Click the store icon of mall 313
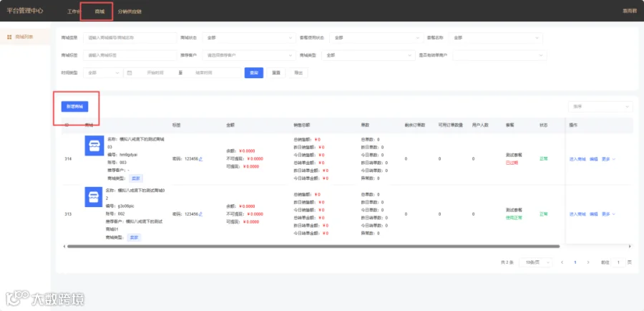This screenshot has width=644, height=311. pos(94,196)
